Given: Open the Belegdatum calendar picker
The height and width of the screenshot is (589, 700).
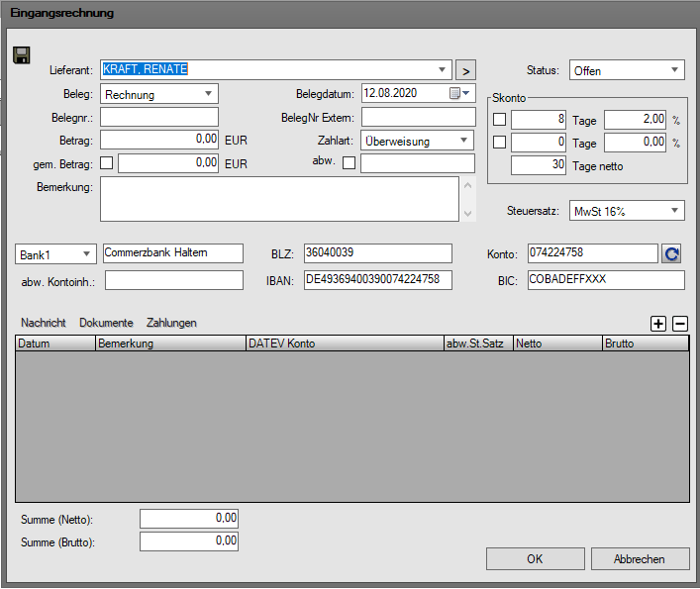Looking at the screenshot, I should click(x=456, y=94).
